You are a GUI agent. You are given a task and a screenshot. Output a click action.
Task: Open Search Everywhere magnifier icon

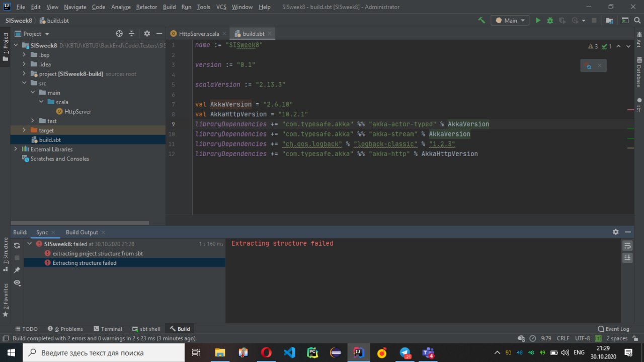pos(636,21)
